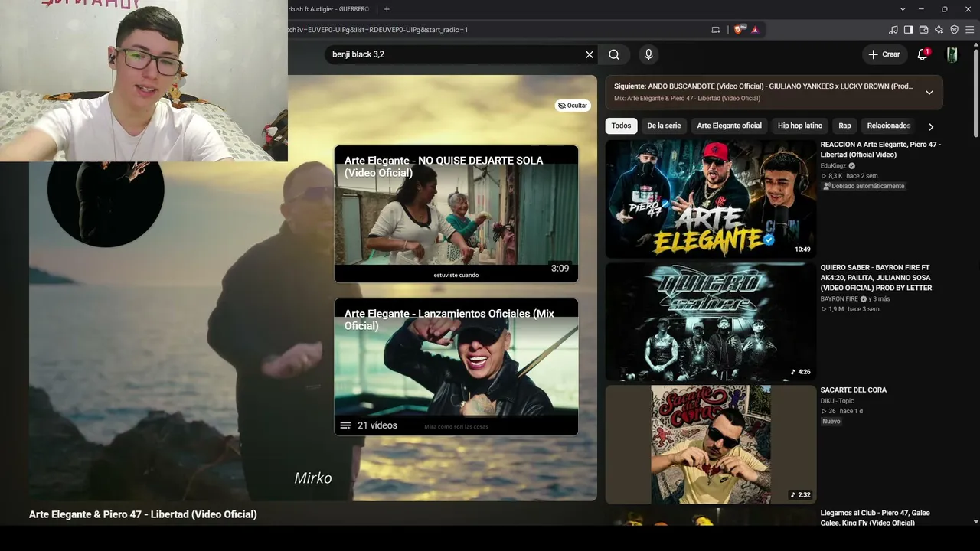
Task: Focus the YouTube search field
Action: pyautogui.click(x=456, y=54)
